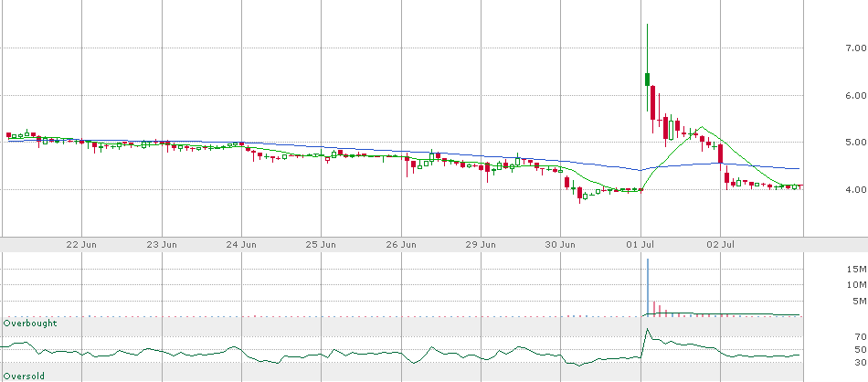Click the 5.00 price axis label

click(x=856, y=143)
